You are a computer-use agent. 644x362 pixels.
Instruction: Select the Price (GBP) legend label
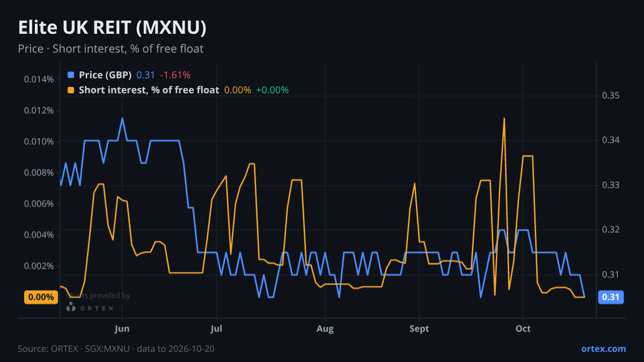105,75
